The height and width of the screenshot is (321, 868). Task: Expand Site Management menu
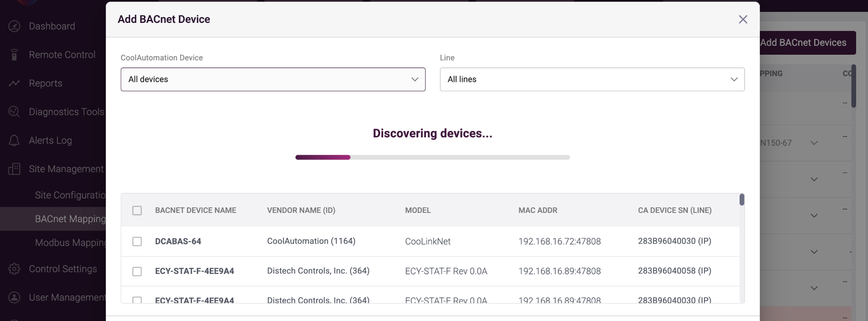(66, 169)
